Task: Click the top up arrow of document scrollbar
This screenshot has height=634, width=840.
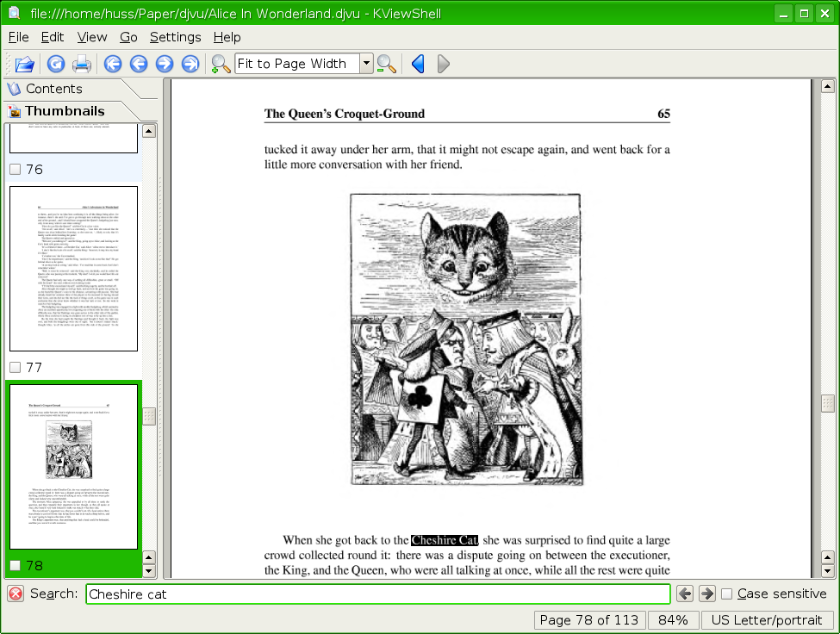Action: pos(828,86)
